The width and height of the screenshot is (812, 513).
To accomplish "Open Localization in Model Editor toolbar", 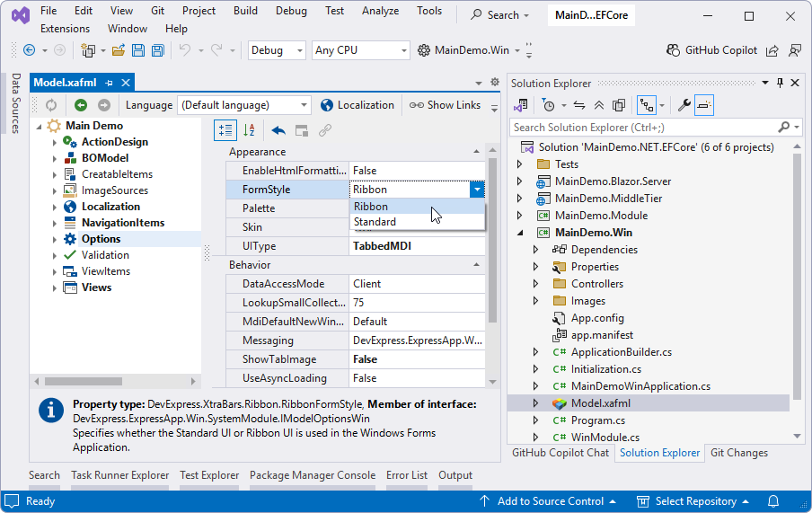I will tap(357, 105).
